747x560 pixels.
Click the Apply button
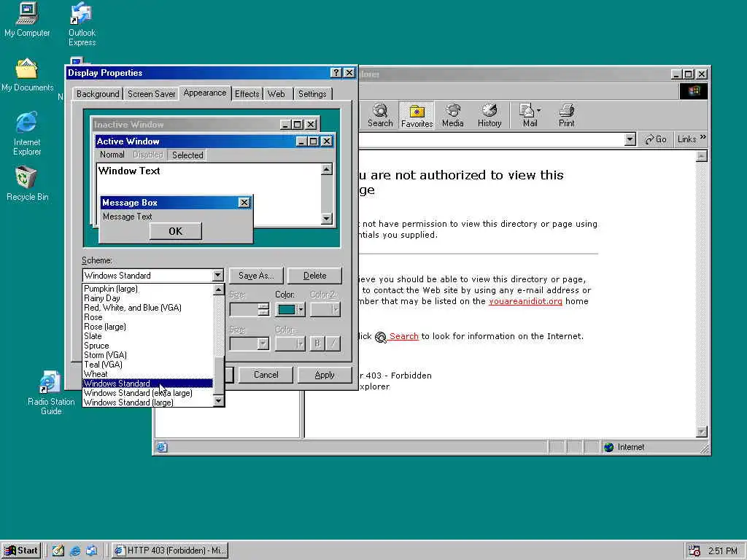(325, 375)
